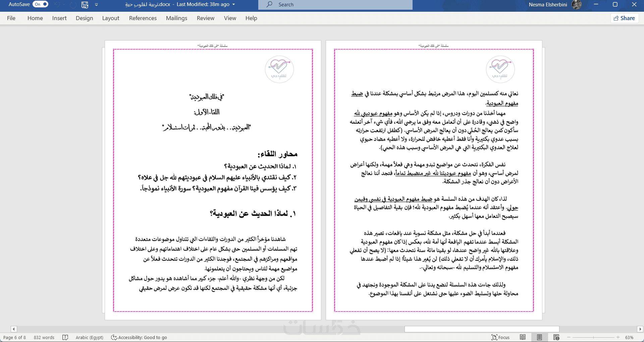Open the Insert ribbon tab
Screen dimensions: 644x342
pos(59,18)
